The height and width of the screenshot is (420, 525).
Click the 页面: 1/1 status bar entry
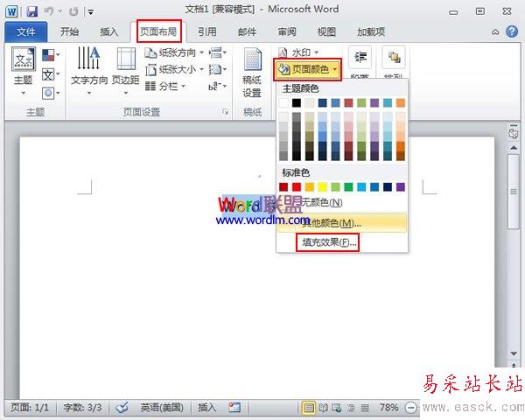tap(30, 407)
